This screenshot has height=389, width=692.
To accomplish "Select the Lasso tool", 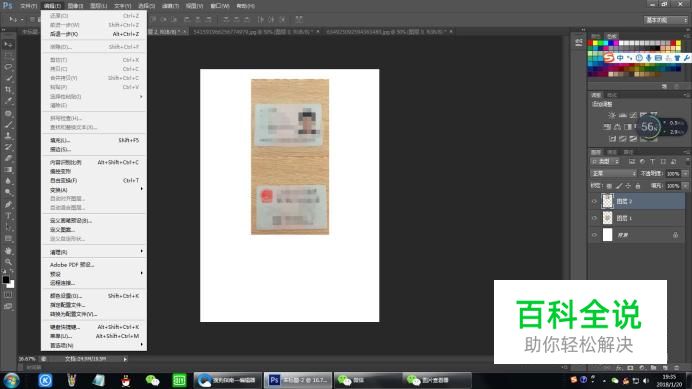I will [8, 67].
